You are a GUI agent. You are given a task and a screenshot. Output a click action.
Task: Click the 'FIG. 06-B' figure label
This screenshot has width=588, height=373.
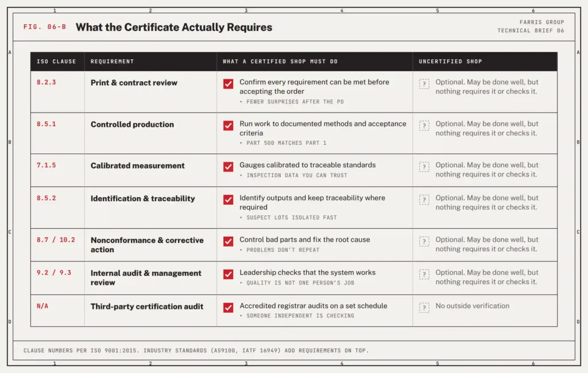coord(45,27)
